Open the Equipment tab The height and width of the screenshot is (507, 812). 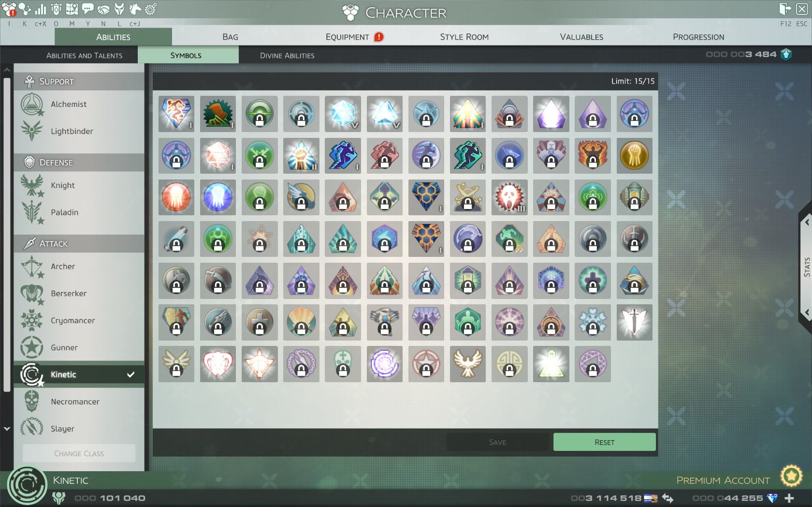[x=347, y=37]
